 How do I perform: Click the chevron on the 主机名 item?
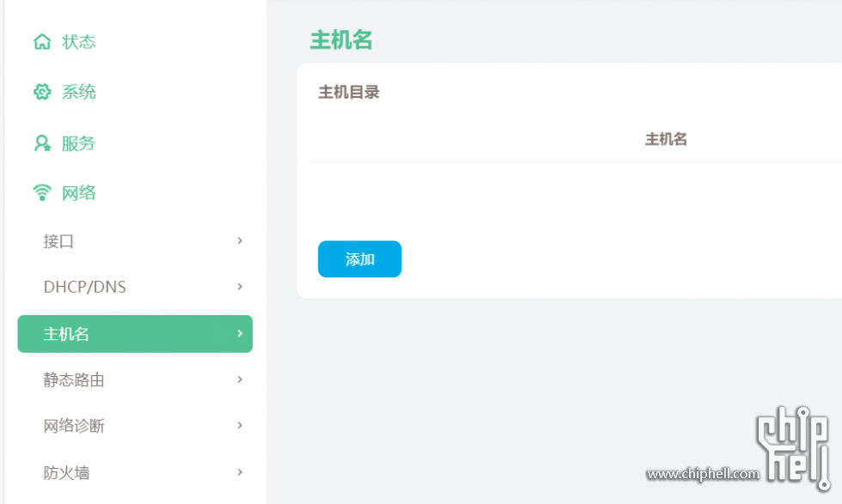pyautogui.click(x=240, y=334)
